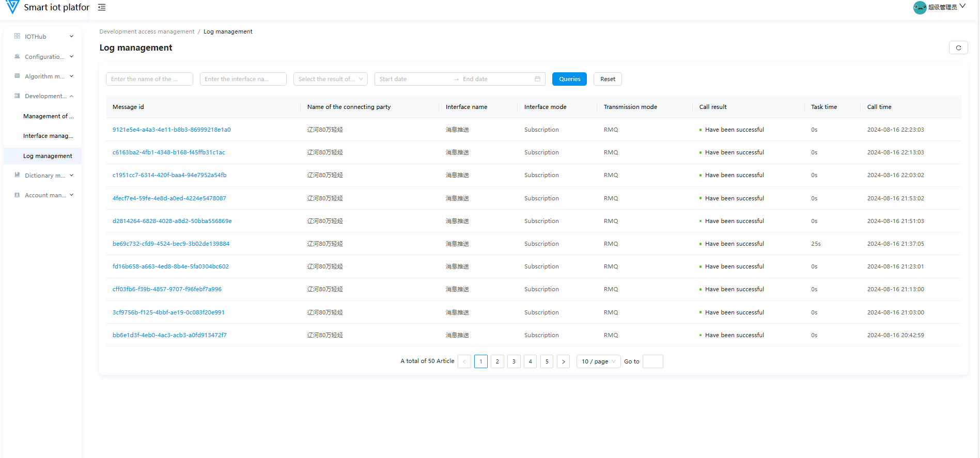Click the Queries button

click(x=569, y=79)
